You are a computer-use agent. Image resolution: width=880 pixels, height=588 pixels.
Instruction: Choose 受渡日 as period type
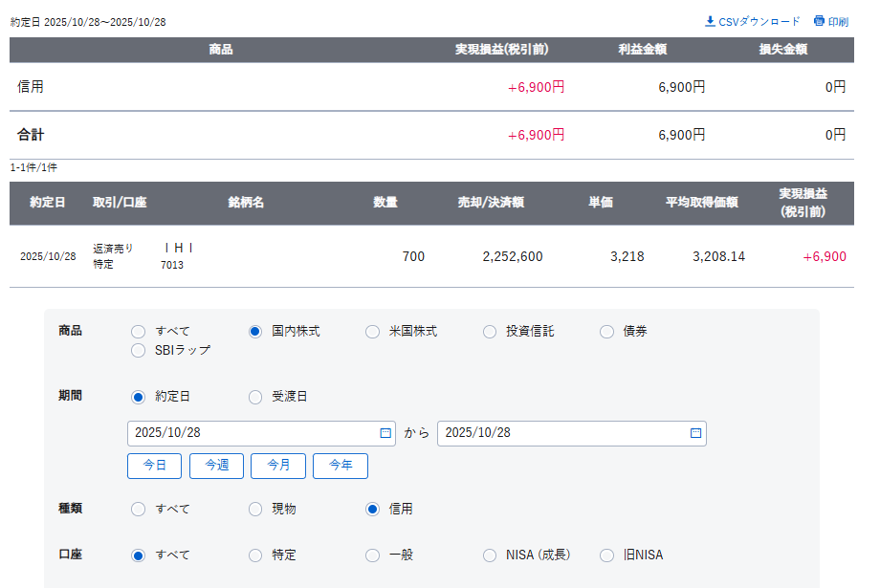255,397
